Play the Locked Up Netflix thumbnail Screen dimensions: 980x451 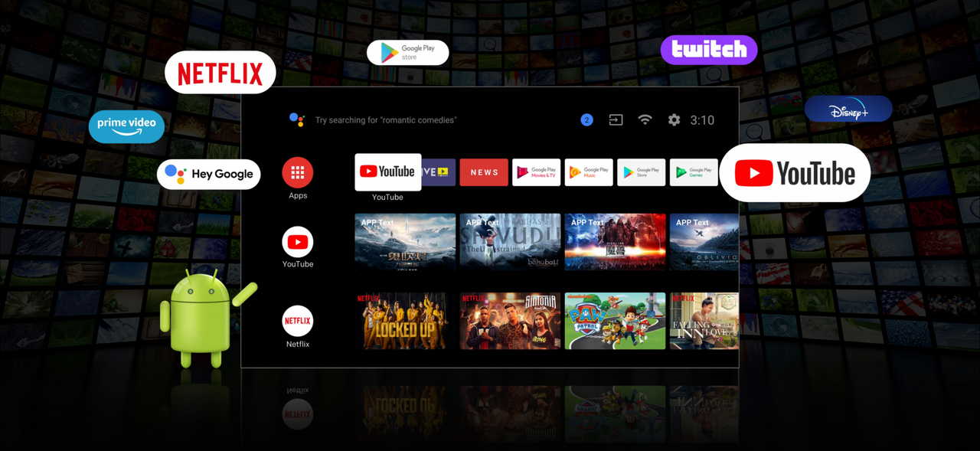[405, 321]
